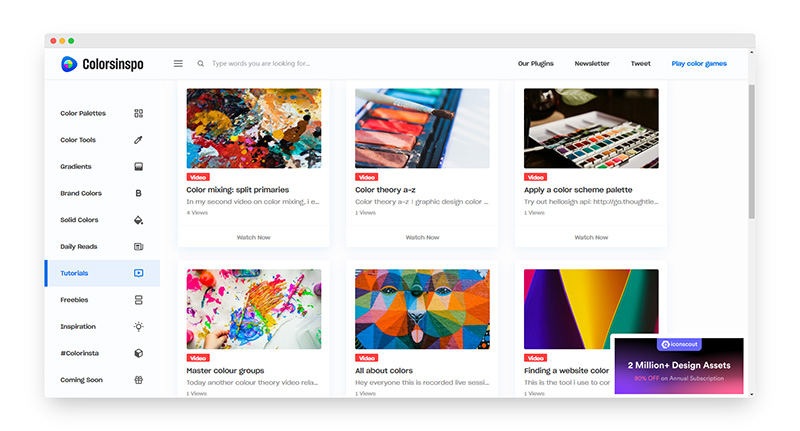Click the #Colorinsta cube icon

click(x=138, y=353)
